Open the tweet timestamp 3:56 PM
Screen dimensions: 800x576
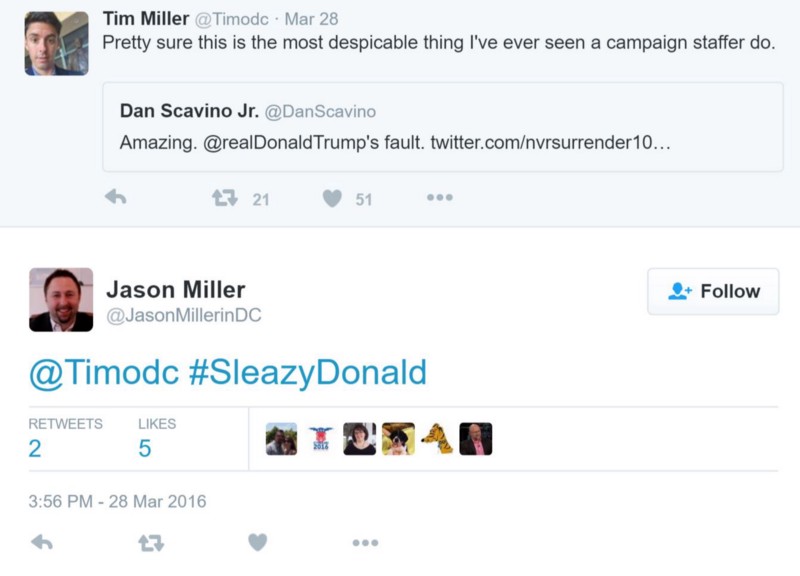(x=117, y=500)
